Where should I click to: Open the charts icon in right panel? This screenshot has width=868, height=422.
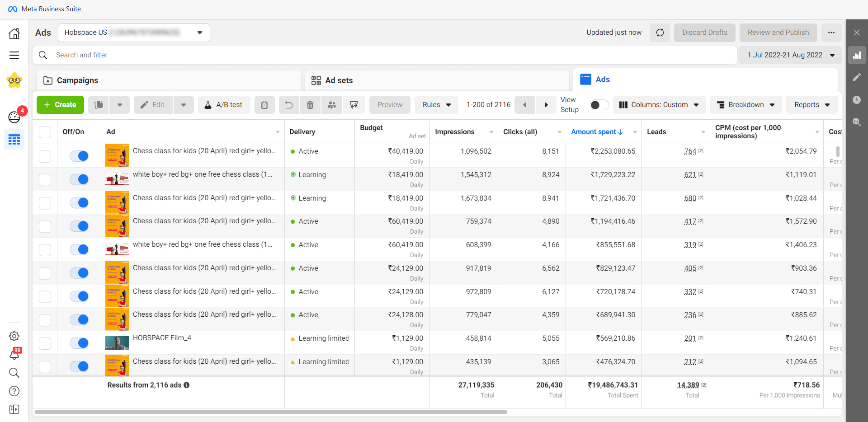(857, 56)
